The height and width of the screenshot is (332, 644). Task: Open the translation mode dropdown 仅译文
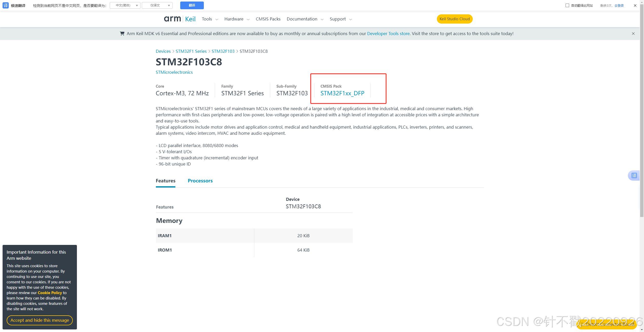point(157,5)
